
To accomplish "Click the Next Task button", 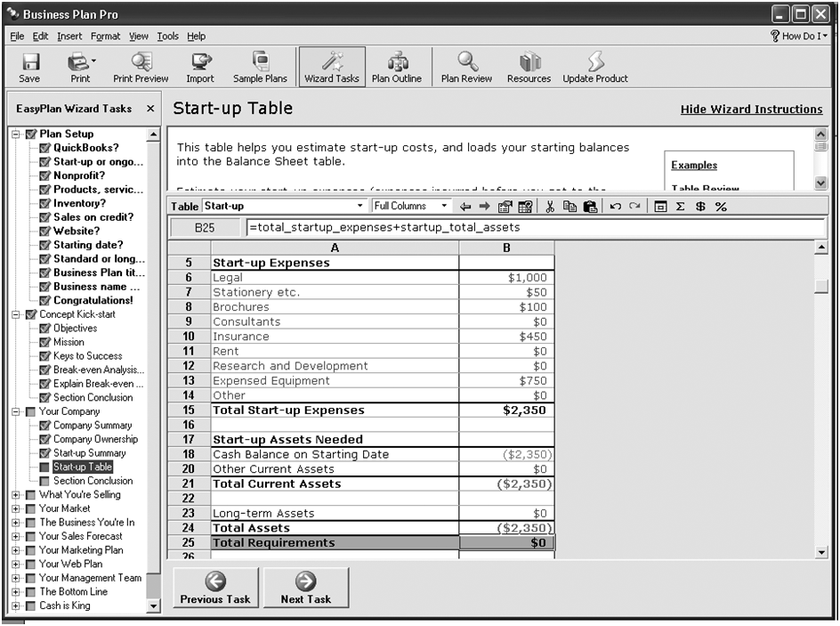I will [x=306, y=588].
